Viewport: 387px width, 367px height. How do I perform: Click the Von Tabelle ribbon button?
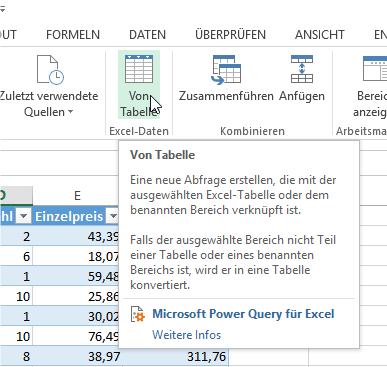coord(139,85)
